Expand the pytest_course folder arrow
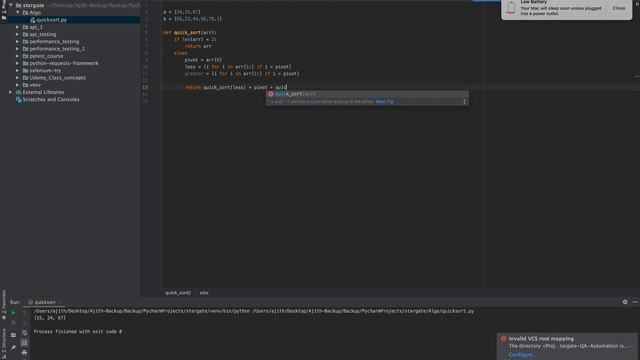This screenshot has height=360, width=640. point(18,56)
